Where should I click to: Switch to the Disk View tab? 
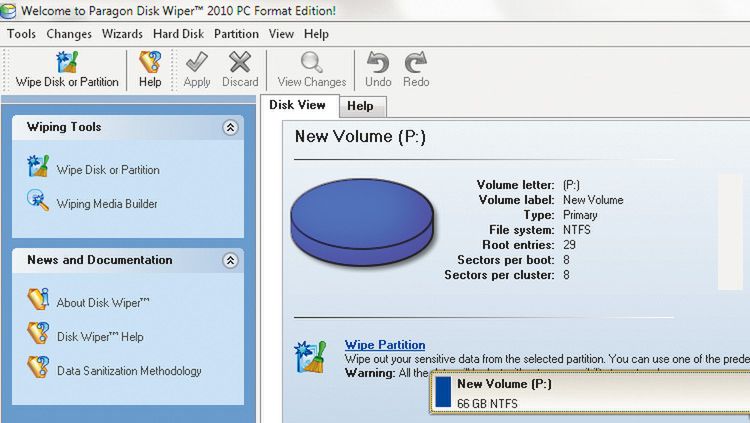[x=299, y=105]
